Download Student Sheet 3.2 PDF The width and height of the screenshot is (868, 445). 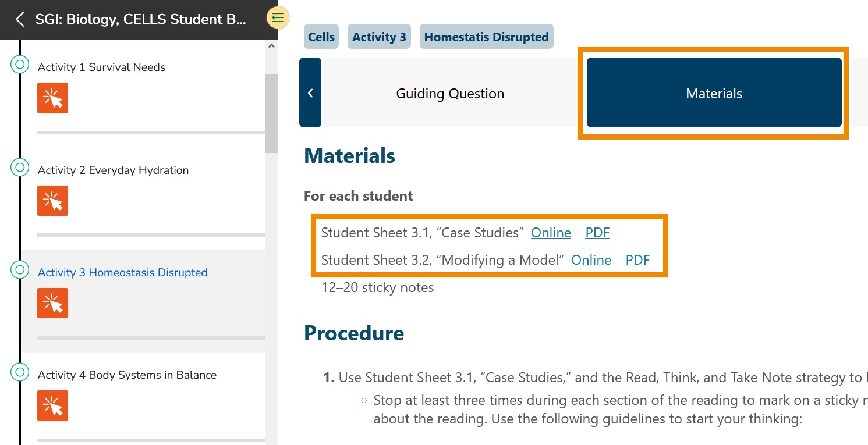pos(637,260)
